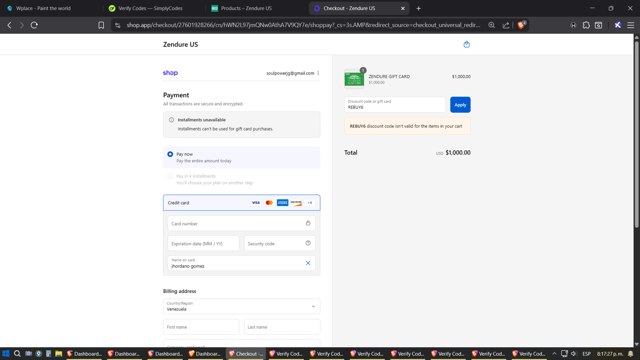640x360 pixels.
Task: Click the security code help question icon
Action: (x=308, y=243)
